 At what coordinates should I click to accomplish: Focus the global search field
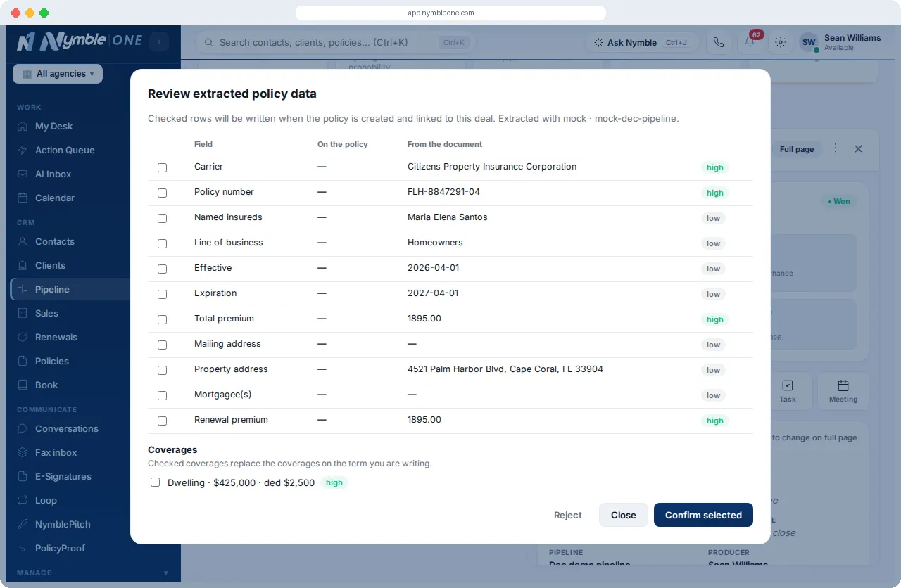coord(335,42)
